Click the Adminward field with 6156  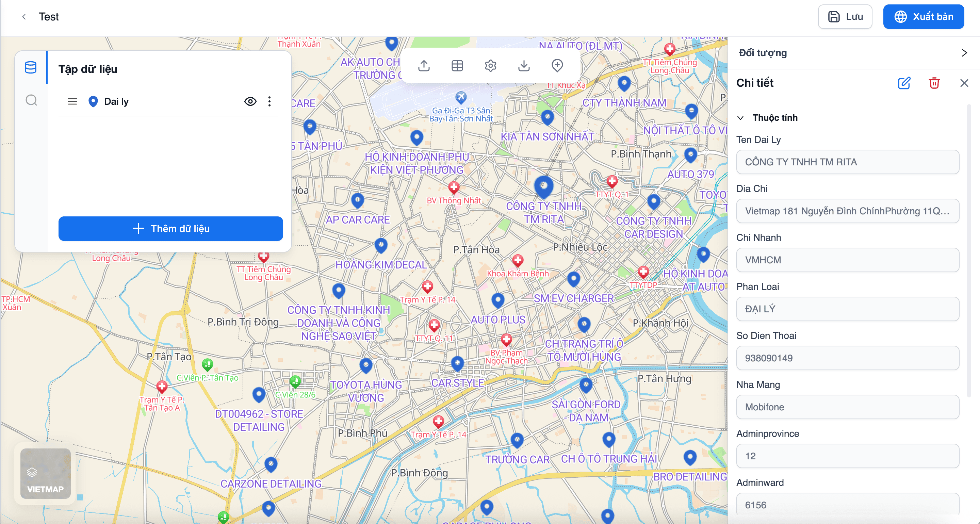pyautogui.click(x=848, y=505)
